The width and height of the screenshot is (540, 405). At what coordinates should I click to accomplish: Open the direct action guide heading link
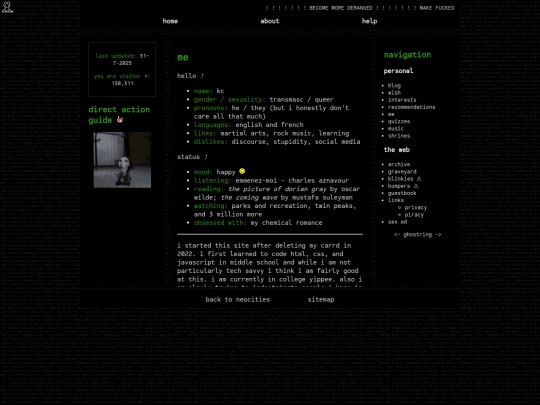[x=119, y=115]
